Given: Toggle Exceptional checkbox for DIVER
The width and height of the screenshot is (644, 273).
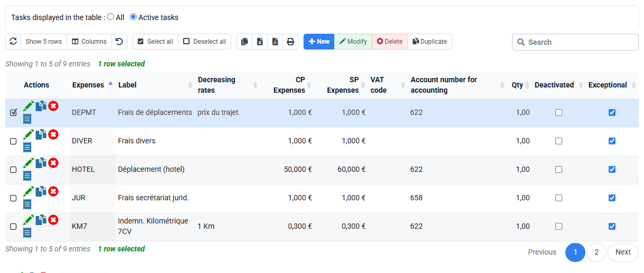Looking at the screenshot, I should click(x=612, y=141).
